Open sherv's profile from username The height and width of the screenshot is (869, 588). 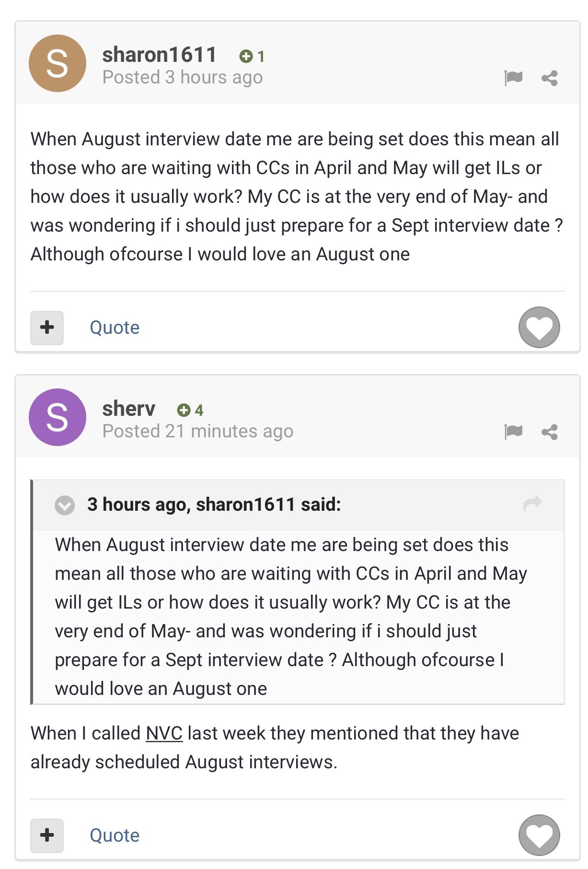click(128, 409)
